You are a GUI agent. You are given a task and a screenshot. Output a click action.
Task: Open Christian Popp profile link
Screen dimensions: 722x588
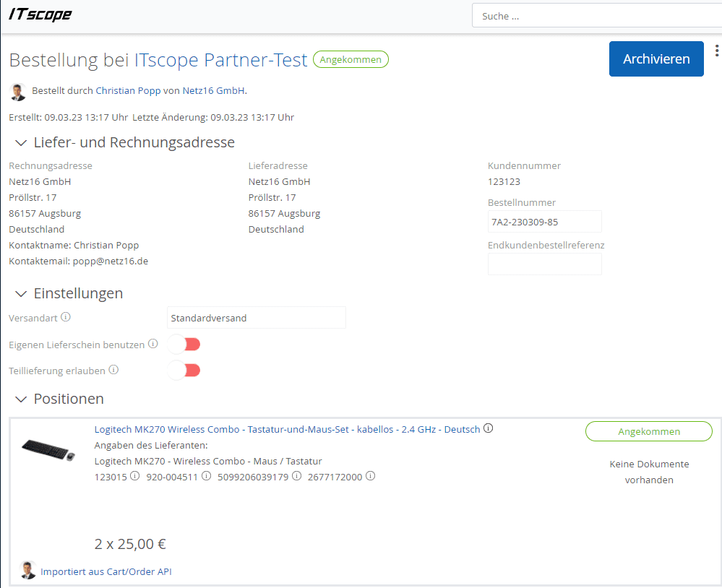[x=128, y=91]
